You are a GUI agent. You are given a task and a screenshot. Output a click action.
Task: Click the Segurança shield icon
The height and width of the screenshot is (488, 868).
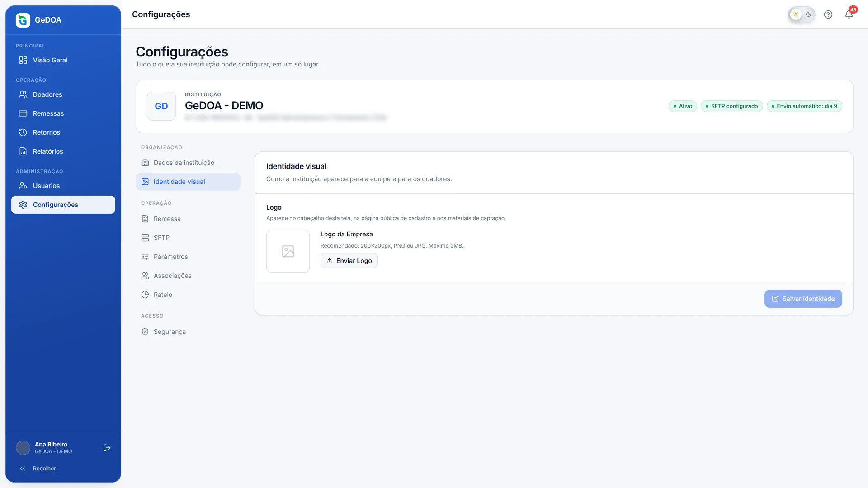(145, 332)
